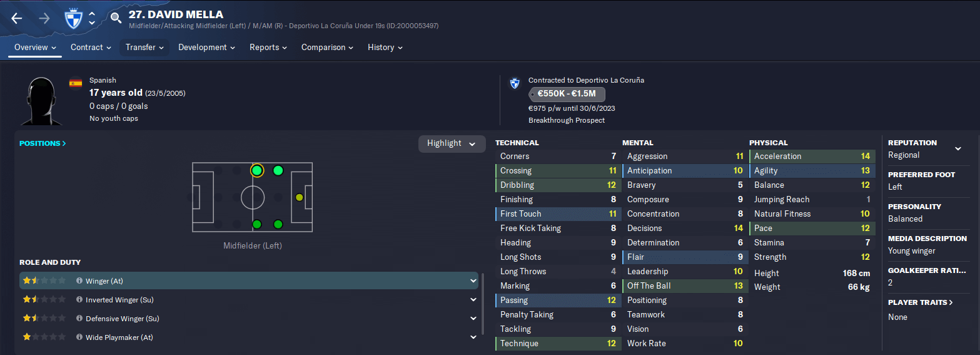Click the back navigation arrow

coord(17,18)
